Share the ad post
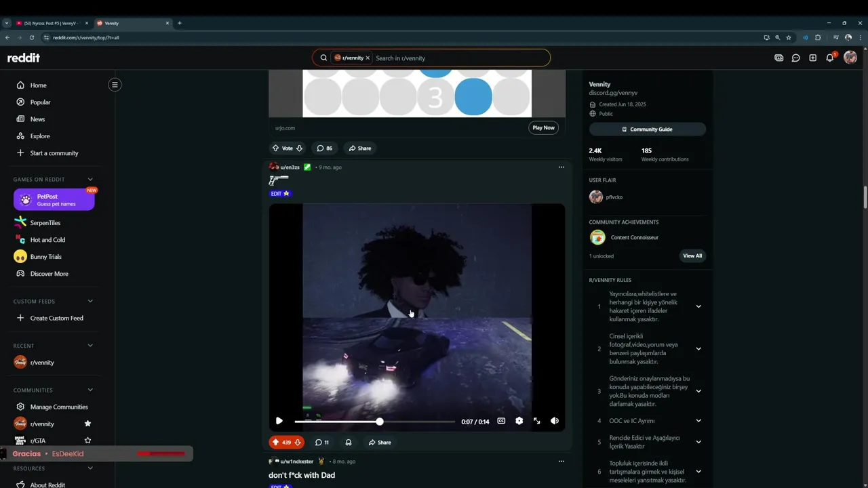This screenshot has width=868, height=488. pyautogui.click(x=360, y=148)
